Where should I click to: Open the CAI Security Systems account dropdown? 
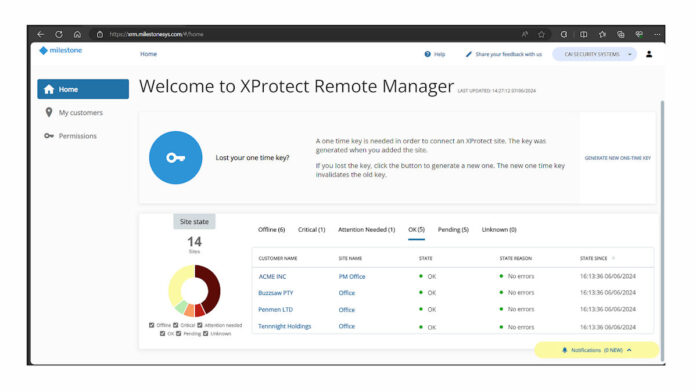point(594,54)
